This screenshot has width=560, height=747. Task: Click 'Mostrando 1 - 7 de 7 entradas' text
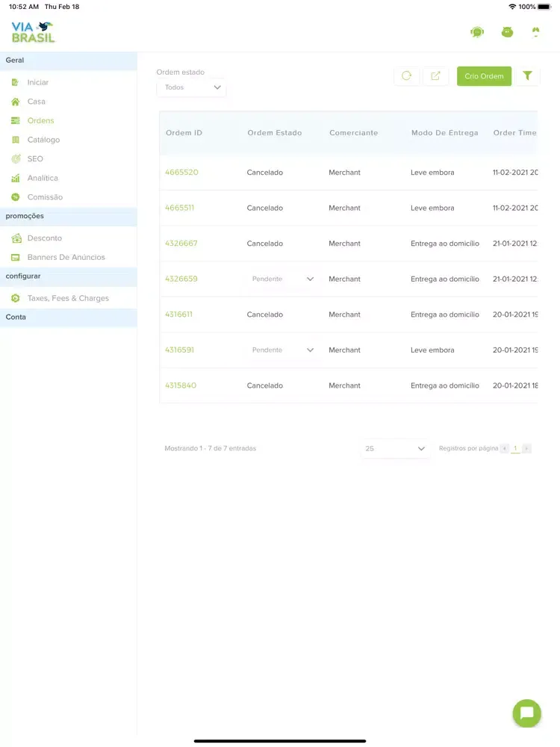pos(210,448)
